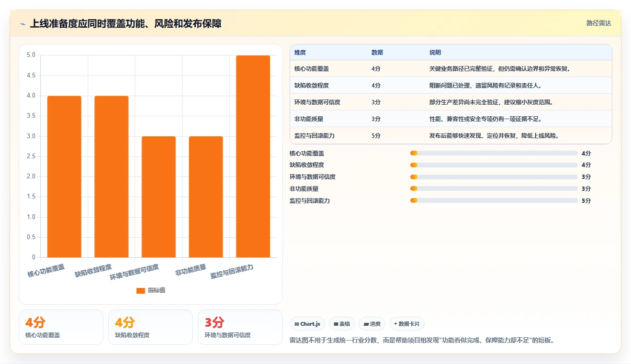Screen dimensions: 631x364
Task: Select the 缺陷收敛程度 cell in the table
Action: pyautogui.click(x=312, y=86)
